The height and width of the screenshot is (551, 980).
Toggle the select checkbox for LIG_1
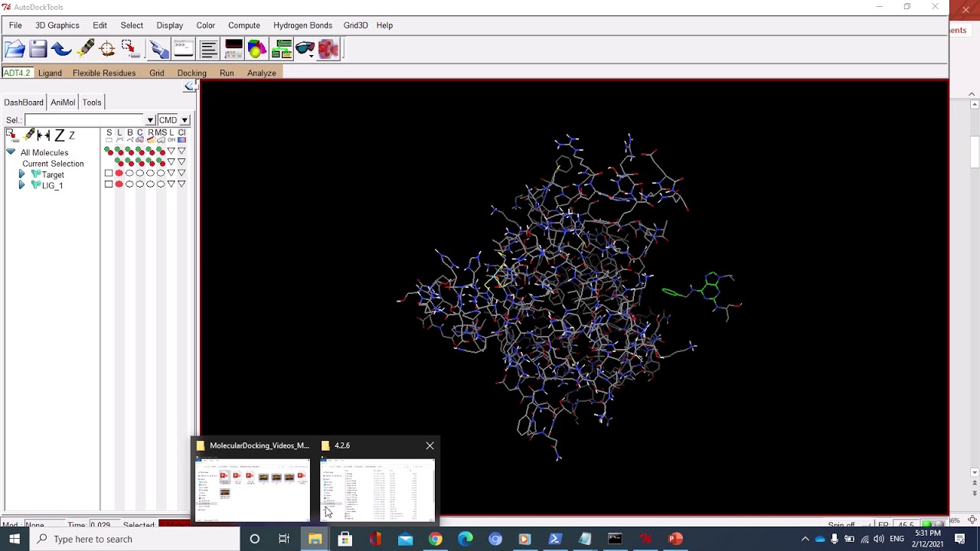click(x=109, y=184)
